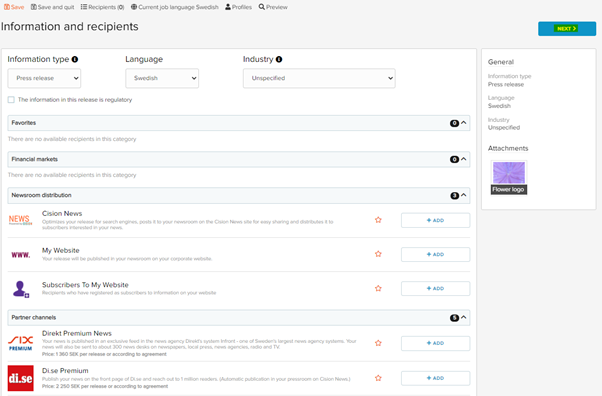602x396 pixels.
Task: Favorite My Website with star icon
Action: click(378, 254)
